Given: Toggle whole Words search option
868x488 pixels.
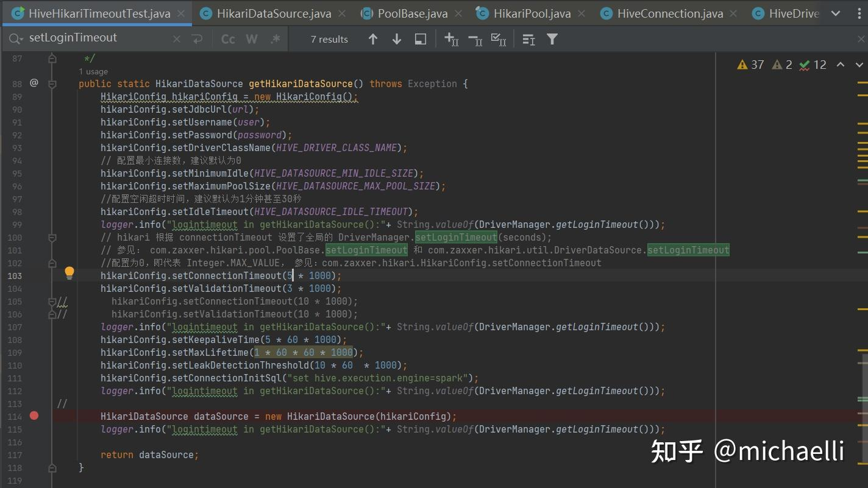Looking at the screenshot, I should (x=252, y=39).
